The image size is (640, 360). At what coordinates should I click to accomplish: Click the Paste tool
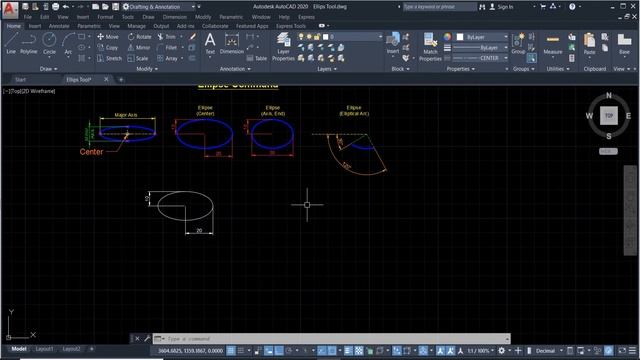click(589, 44)
